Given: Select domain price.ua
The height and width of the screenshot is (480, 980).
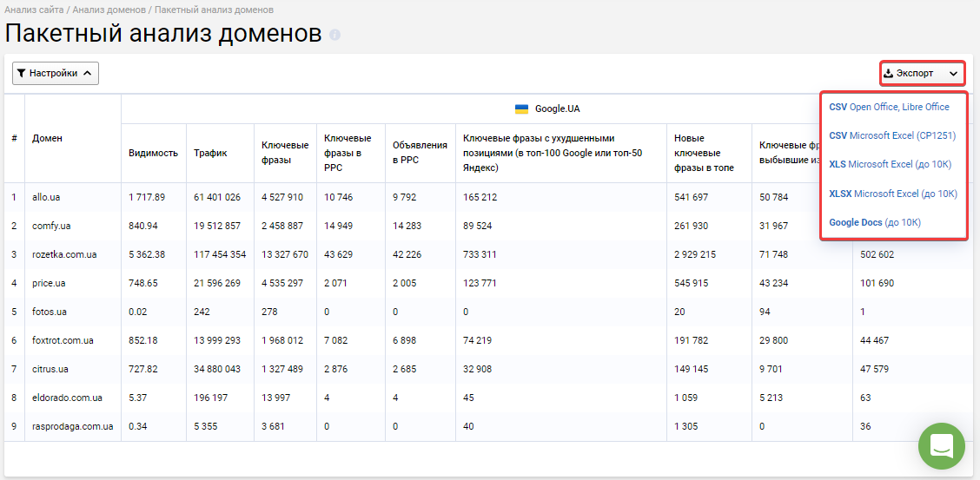Looking at the screenshot, I should [49, 283].
